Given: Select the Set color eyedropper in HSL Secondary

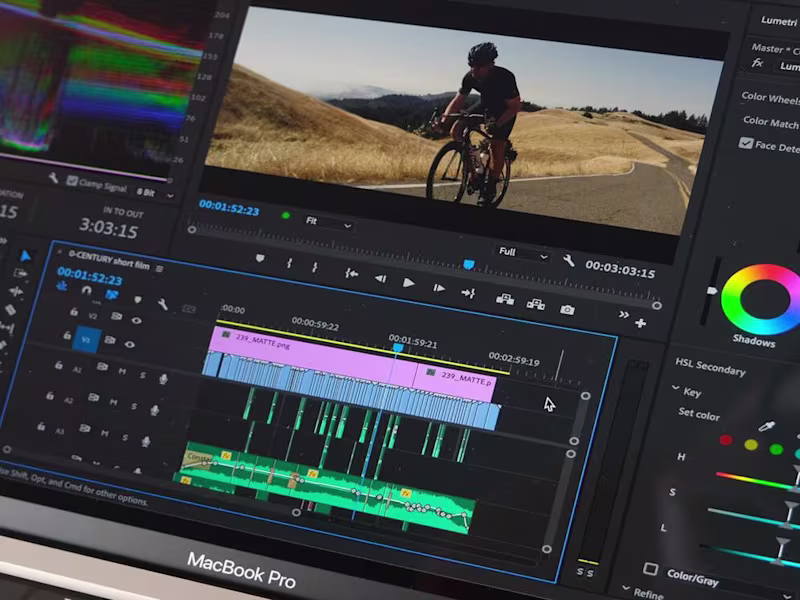Looking at the screenshot, I should click(x=766, y=426).
